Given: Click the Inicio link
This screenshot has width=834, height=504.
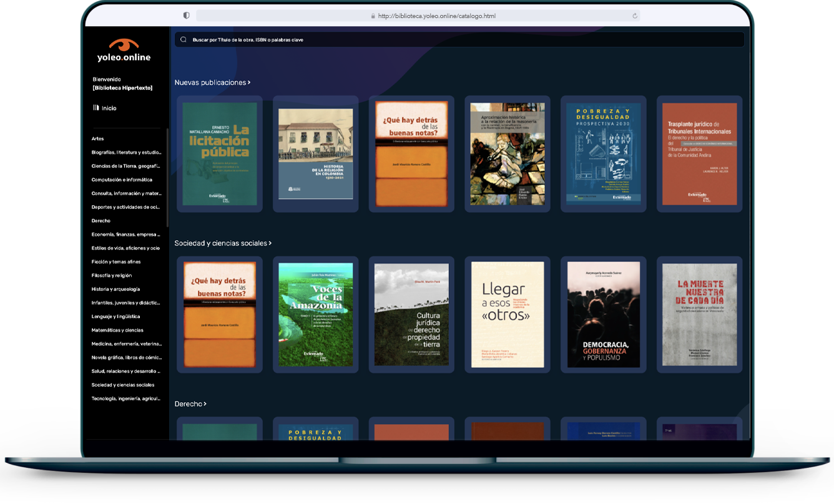Looking at the screenshot, I should click(109, 108).
